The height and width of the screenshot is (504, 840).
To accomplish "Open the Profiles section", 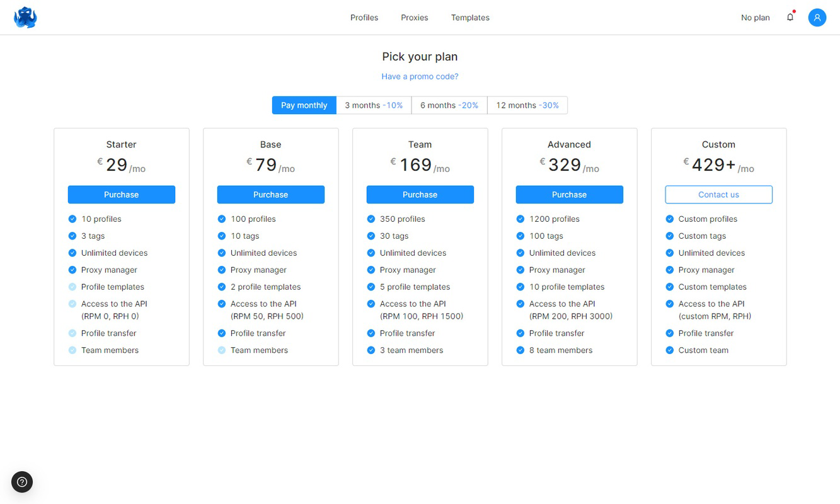I will (x=364, y=17).
